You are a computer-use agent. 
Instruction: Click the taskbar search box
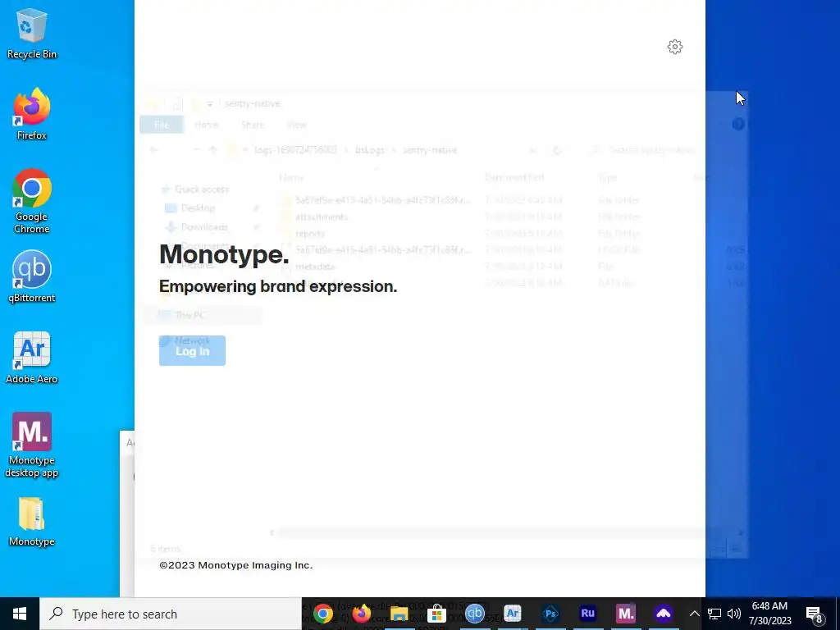(171, 614)
